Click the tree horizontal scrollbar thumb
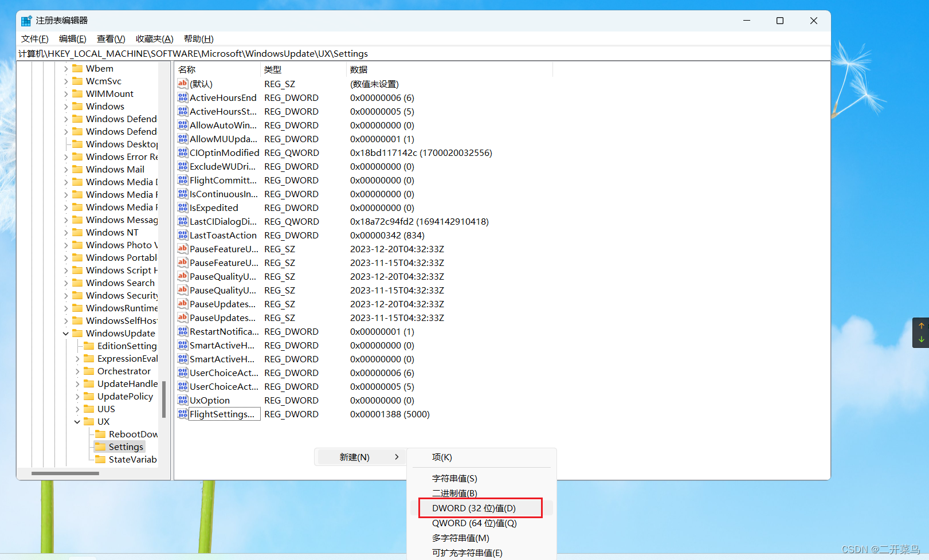The image size is (929, 560). click(x=65, y=473)
